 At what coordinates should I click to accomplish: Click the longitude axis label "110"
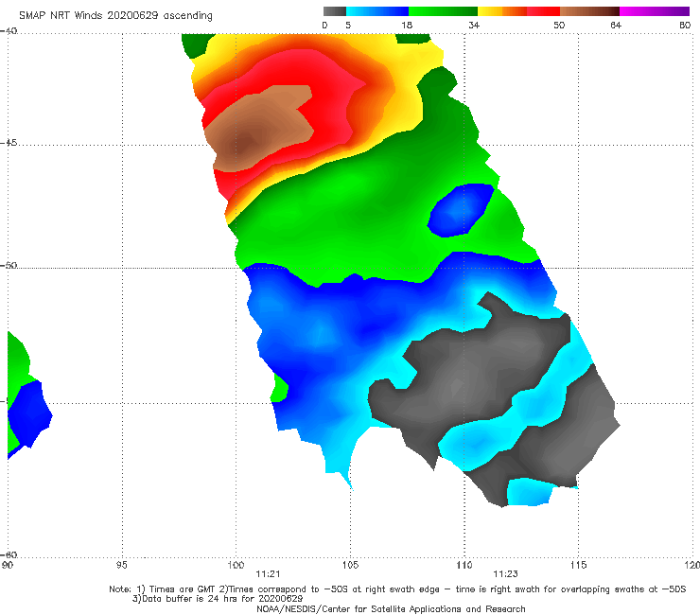pyautogui.click(x=464, y=566)
